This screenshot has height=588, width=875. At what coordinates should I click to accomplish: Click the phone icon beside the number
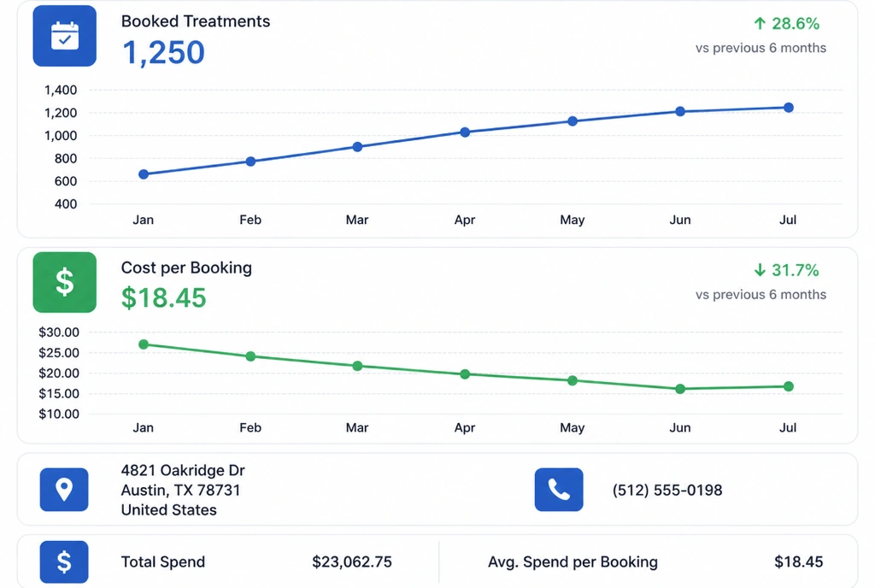point(559,490)
